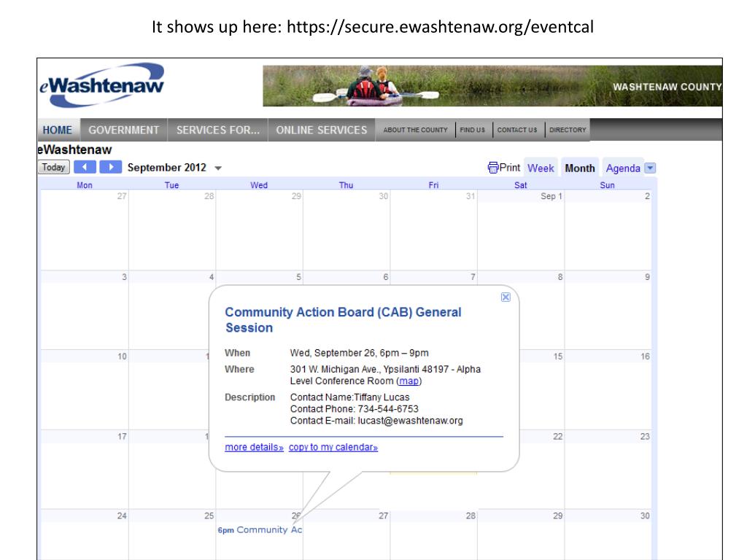Click the Wed column header
The width and height of the screenshot is (747, 560).
coord(259,184)
